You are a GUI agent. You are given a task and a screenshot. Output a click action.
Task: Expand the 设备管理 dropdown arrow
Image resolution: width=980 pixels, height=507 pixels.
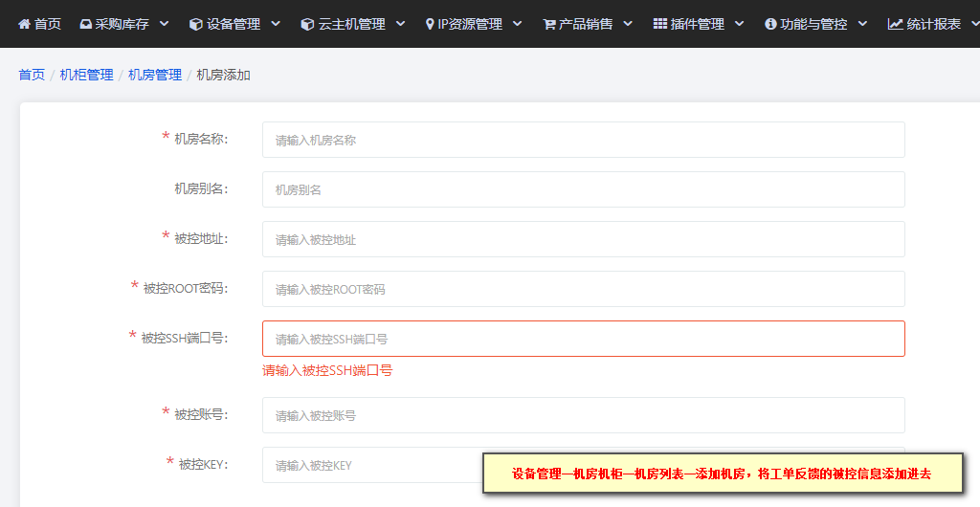tap(276, 24)
